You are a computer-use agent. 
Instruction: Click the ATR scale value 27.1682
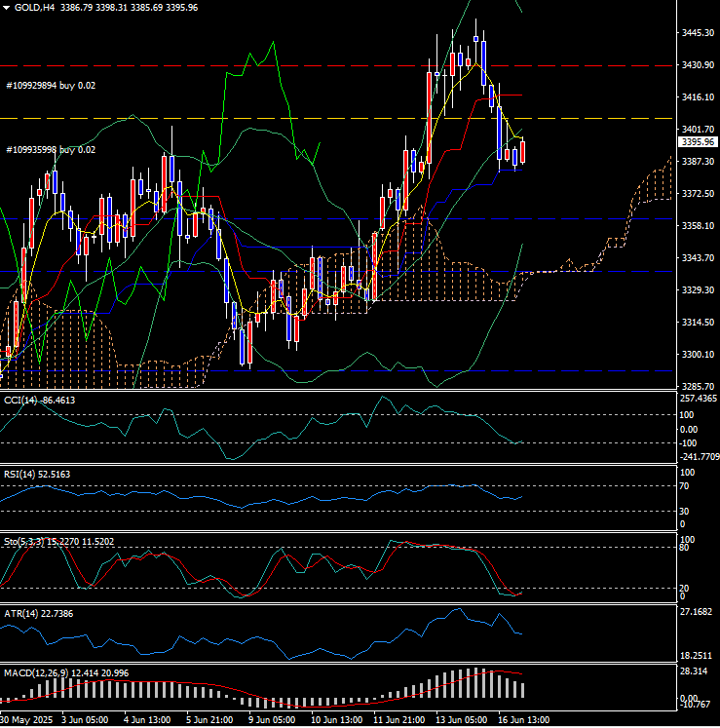click(x=696, y=612)
